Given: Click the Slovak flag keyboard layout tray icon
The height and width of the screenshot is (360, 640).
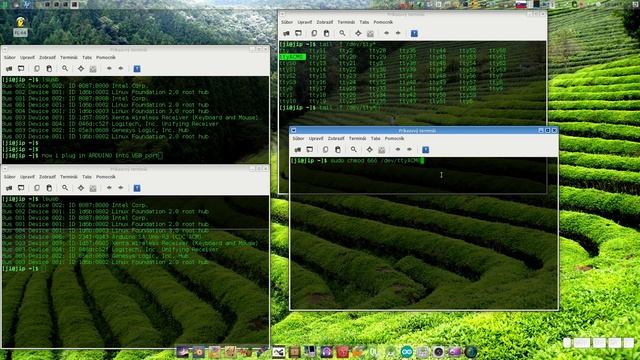Looking at the screenshot, I should [x=521, y=4].
